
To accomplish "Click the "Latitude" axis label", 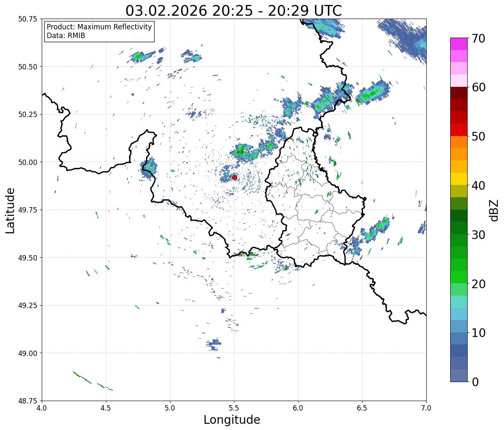I will click(10, 210).
